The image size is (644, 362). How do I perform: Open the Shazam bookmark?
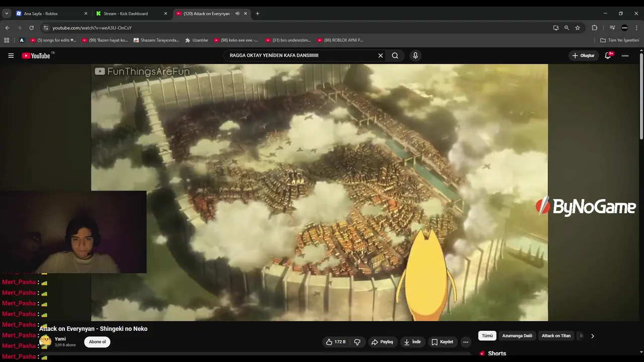[156, 40]
